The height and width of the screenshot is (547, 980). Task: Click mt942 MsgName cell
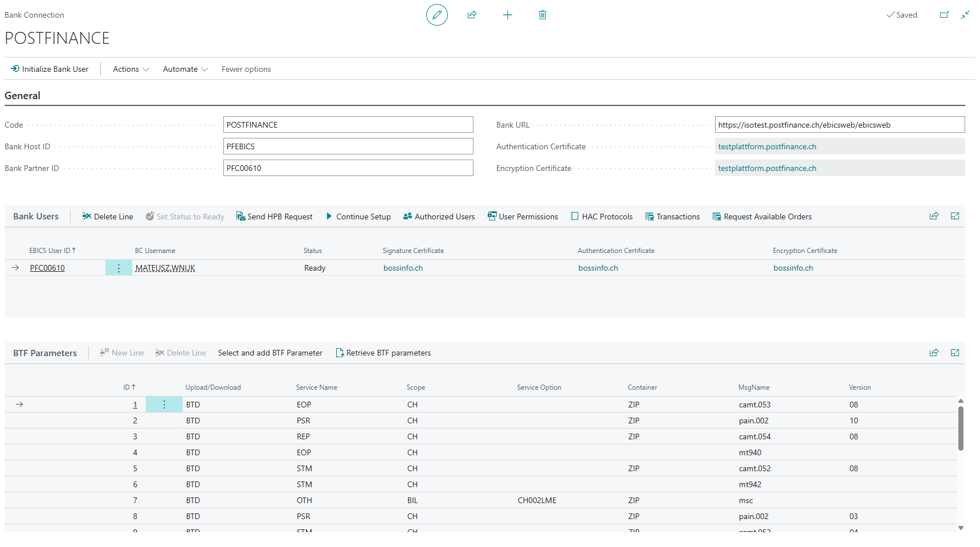pyautogui.click(x=750, y=484)
